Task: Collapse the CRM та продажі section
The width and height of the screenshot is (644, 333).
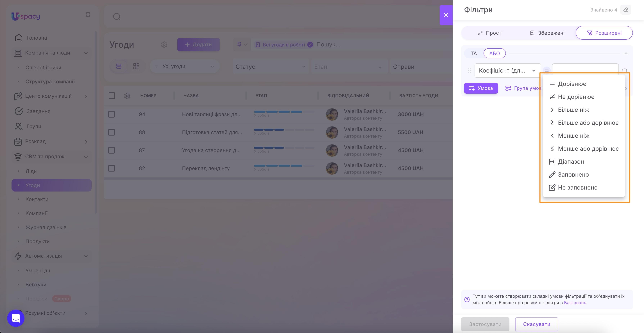Action: [x=86, y=157]
